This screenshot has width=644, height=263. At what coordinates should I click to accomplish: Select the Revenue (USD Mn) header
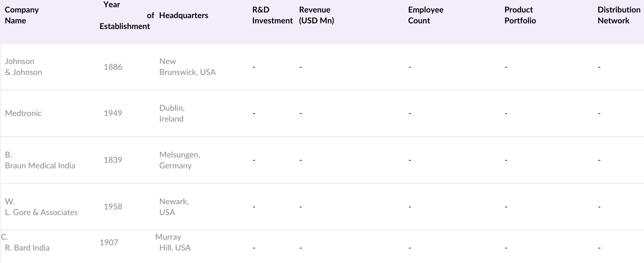point(316,15)
